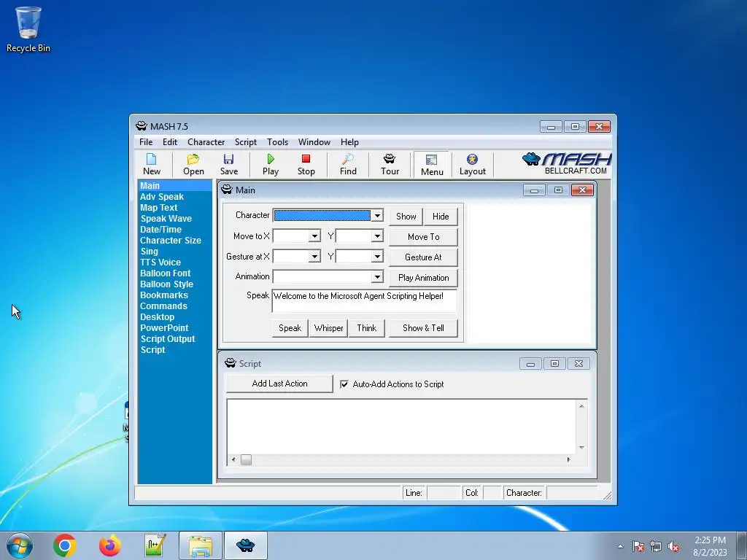The image size is (747, 560).
Task: Select Speak Wave in the sidebar
Action: [166, 219]
